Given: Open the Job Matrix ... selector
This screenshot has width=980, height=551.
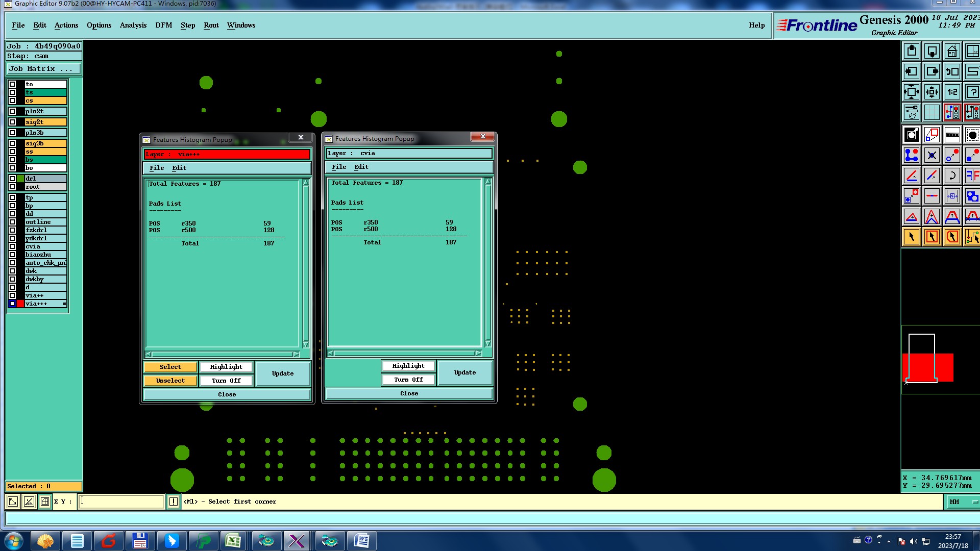Looking at the screenshot, I should point(43,69).
